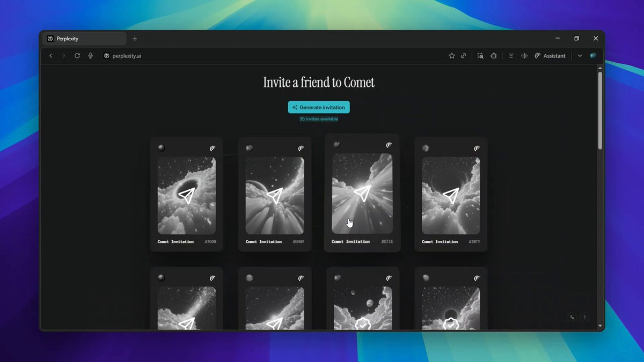Open the profile avatar in the toolbar
Viewport: 644px width, 362px height.
tap(593, 56)
